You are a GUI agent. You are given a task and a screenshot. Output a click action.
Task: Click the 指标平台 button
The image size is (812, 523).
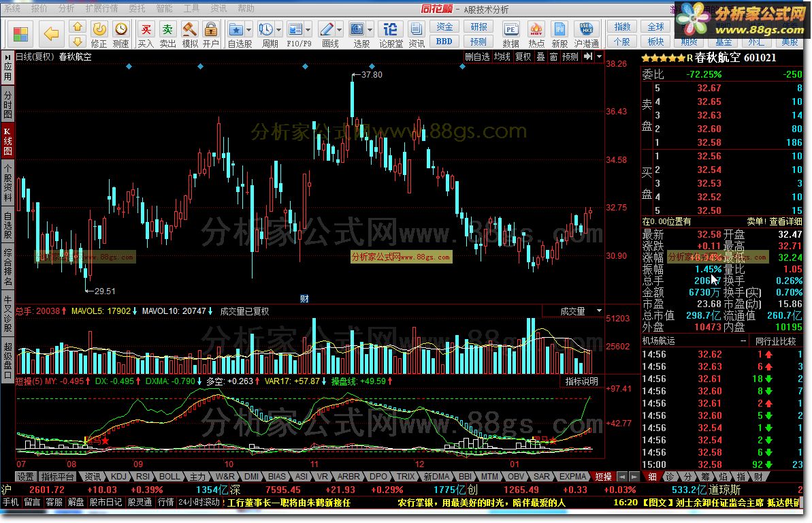pos(57,476)
